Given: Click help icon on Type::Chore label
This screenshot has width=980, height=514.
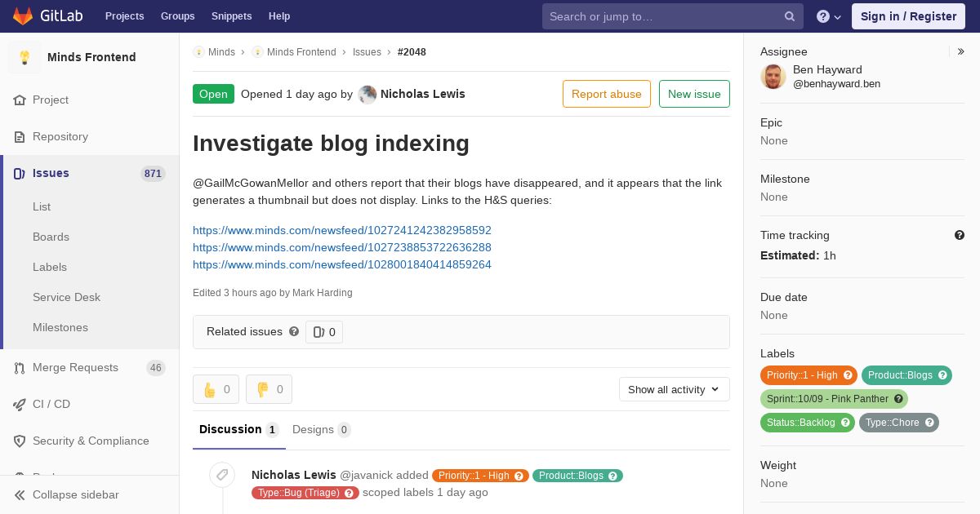Looking at the screenshot, I should pyautogui.click(x=929, y=423).
